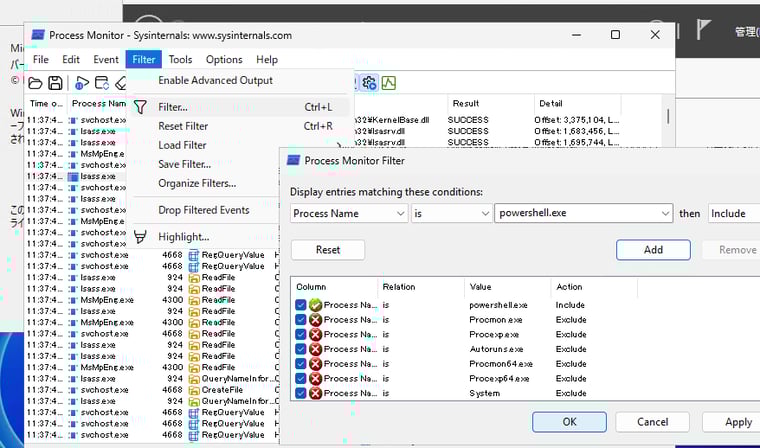
Task: Uncheck the powershell.exe Include filter
Action: [301, 305]
